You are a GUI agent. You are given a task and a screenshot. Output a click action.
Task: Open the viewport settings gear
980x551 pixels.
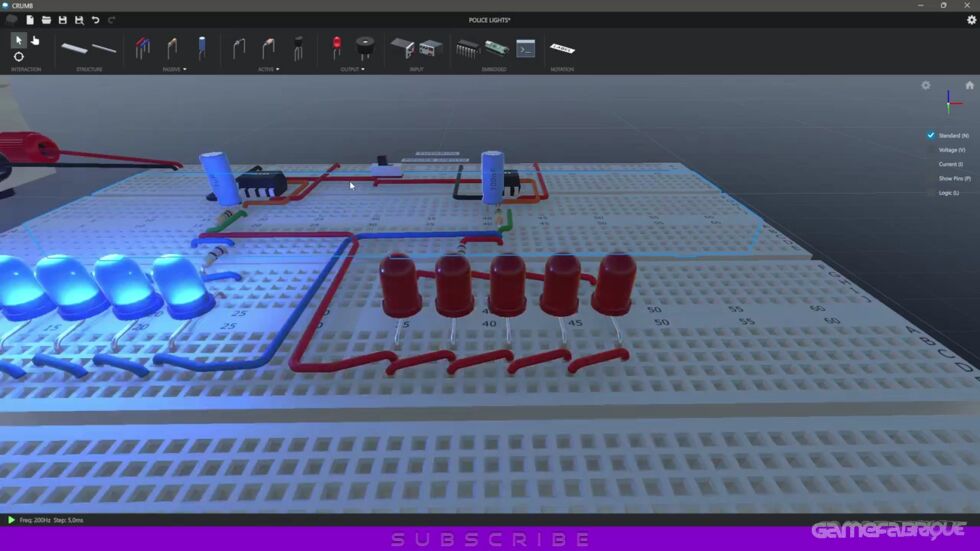[926, 86]
